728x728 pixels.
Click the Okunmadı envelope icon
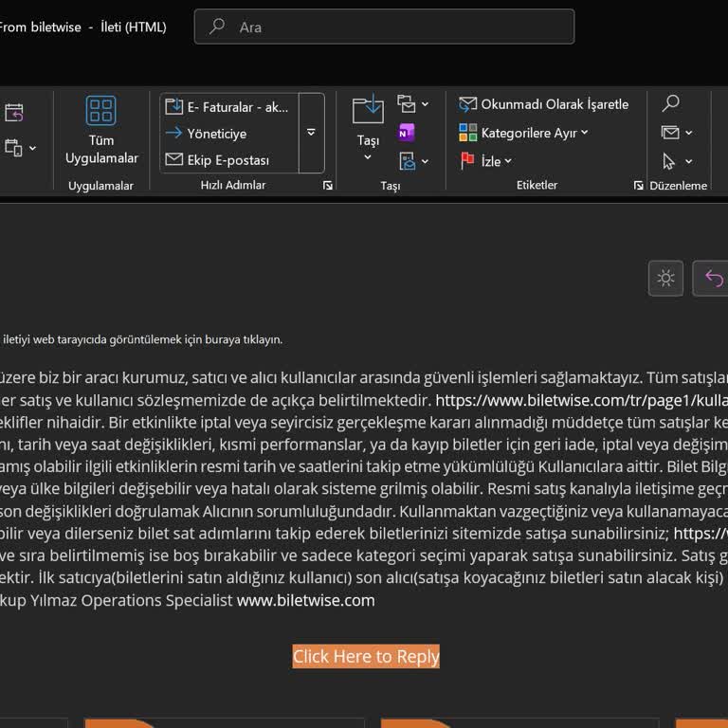(467, 104)
